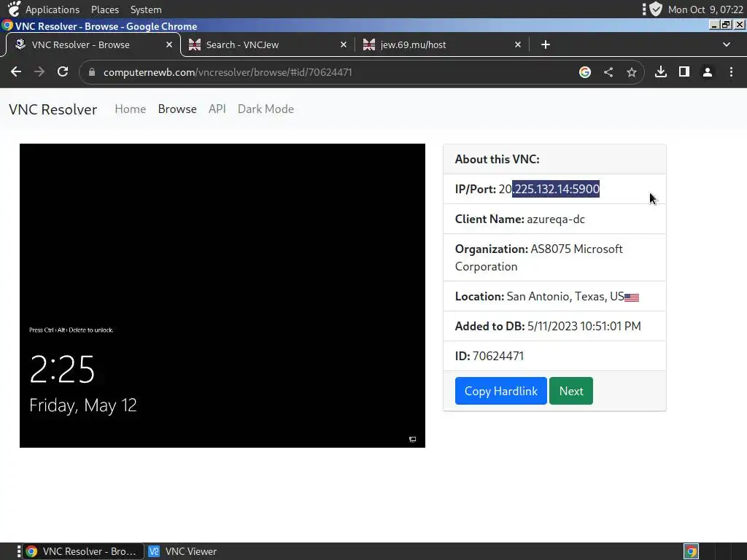
Task: Click the 2:25 time on screenshot
Action: [62, 370]
